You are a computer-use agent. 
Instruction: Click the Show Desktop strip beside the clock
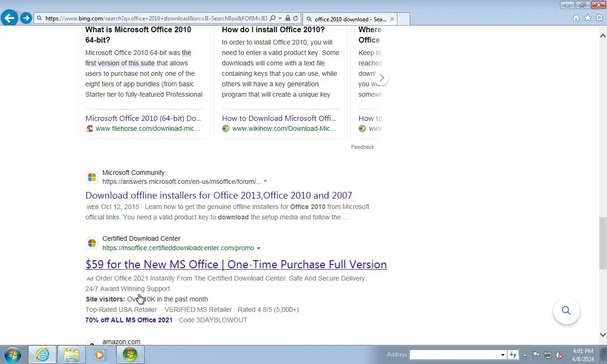603,355
